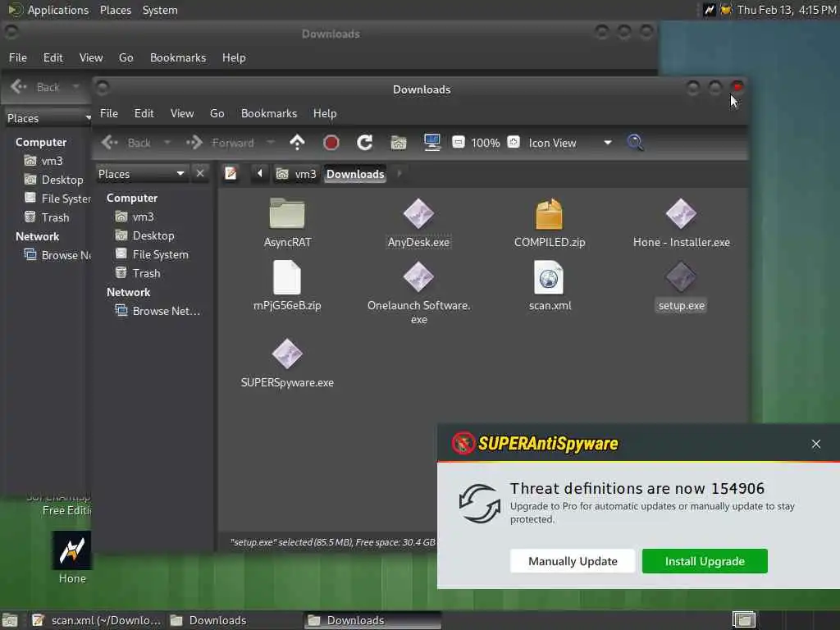
Task: Close the Places side pane
Action: pos(200,174)
